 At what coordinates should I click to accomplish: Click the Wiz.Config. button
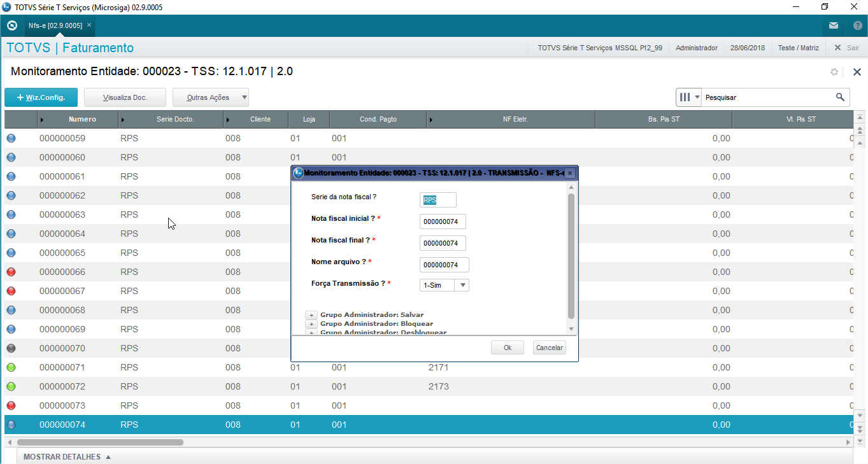[x=41, y=97]
